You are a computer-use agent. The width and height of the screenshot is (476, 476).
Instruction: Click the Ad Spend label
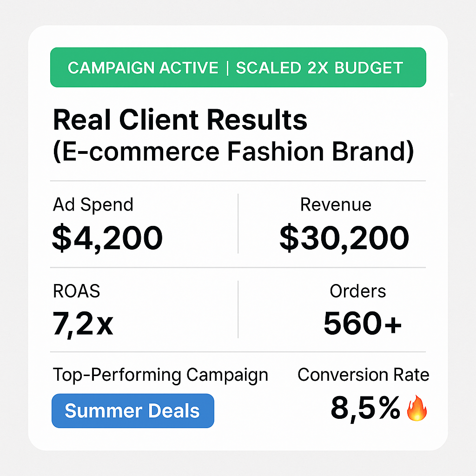(x=93, y=205)
